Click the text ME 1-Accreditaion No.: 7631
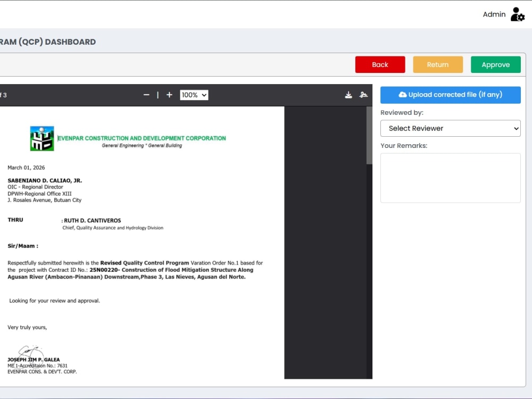The width and height of the screenshot is (532, 399). pos(37,366)
